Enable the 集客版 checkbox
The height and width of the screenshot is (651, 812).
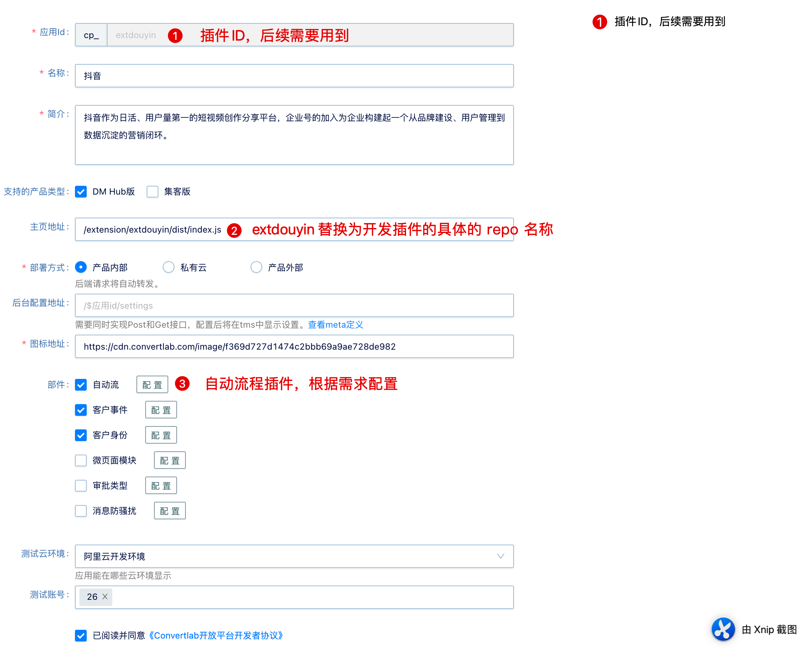153,192
